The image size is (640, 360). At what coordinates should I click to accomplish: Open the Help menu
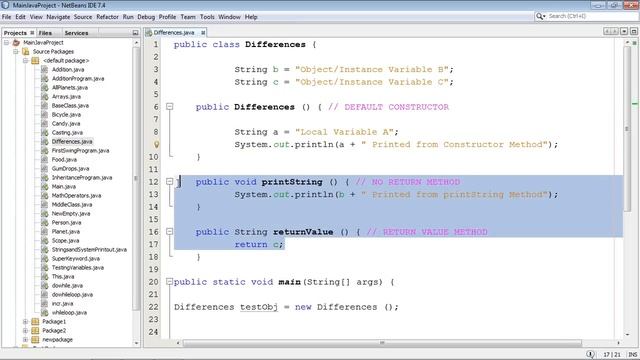point(251,17)
